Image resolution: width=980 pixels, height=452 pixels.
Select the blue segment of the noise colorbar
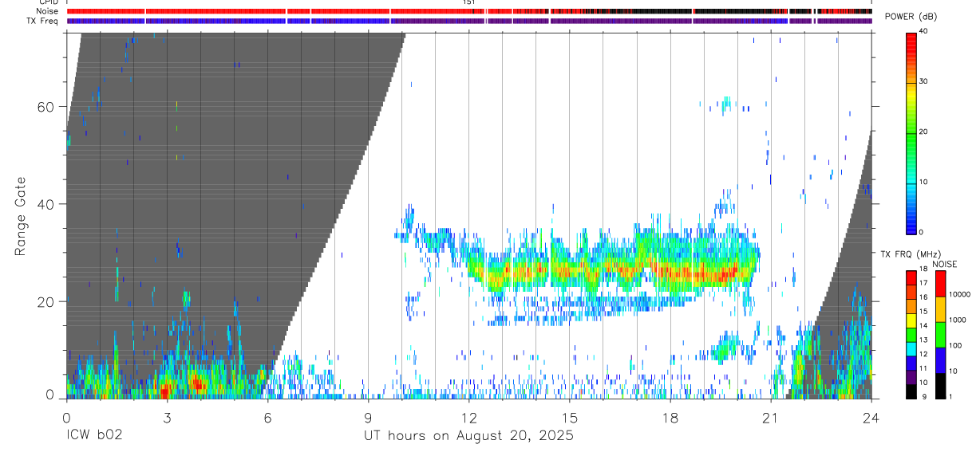940,360
